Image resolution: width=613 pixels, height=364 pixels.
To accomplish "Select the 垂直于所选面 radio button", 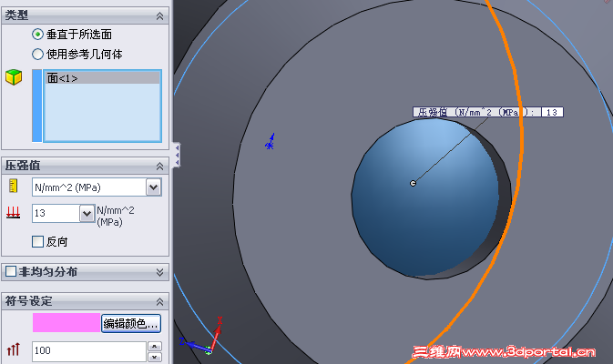I will click(37, 35).
